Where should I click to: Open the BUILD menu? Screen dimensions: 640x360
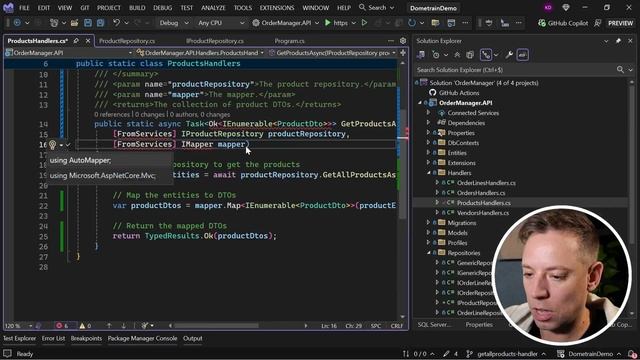pyautogui.click(x=137, y=8)
